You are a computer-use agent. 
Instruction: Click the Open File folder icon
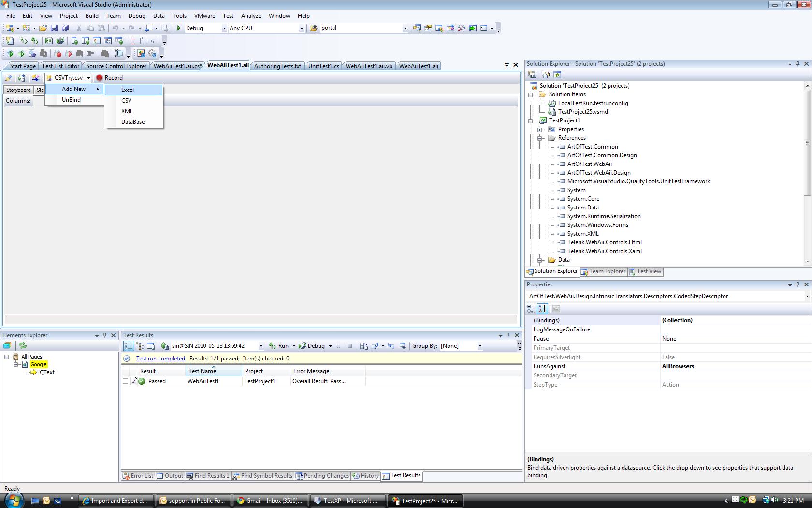pyautogui.click(x=43, y=28)
